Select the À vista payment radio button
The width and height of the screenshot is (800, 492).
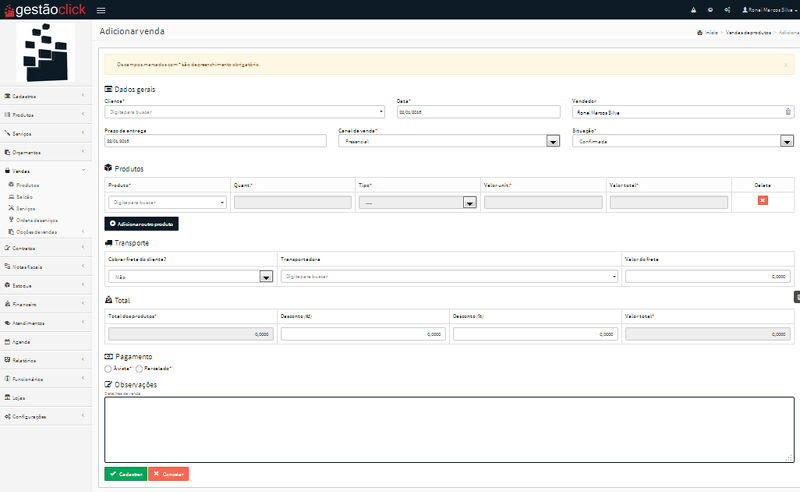tap(108, 368)
